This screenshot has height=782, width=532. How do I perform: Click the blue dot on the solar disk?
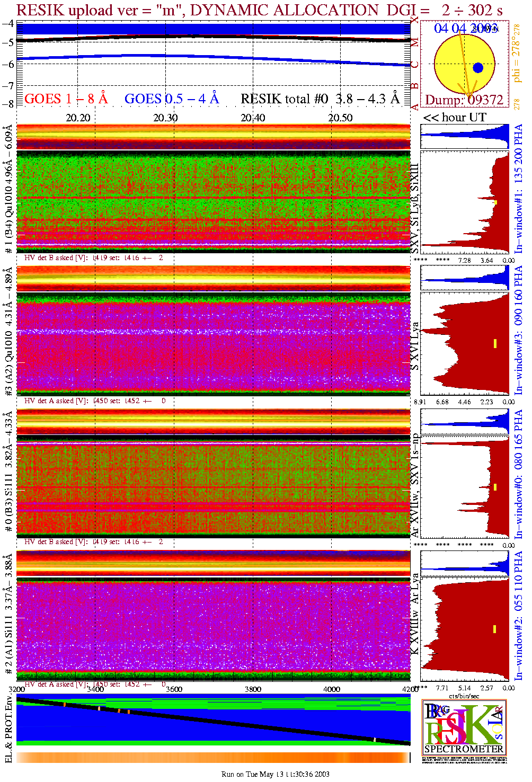pyautogui.click(x=478, y=68)
